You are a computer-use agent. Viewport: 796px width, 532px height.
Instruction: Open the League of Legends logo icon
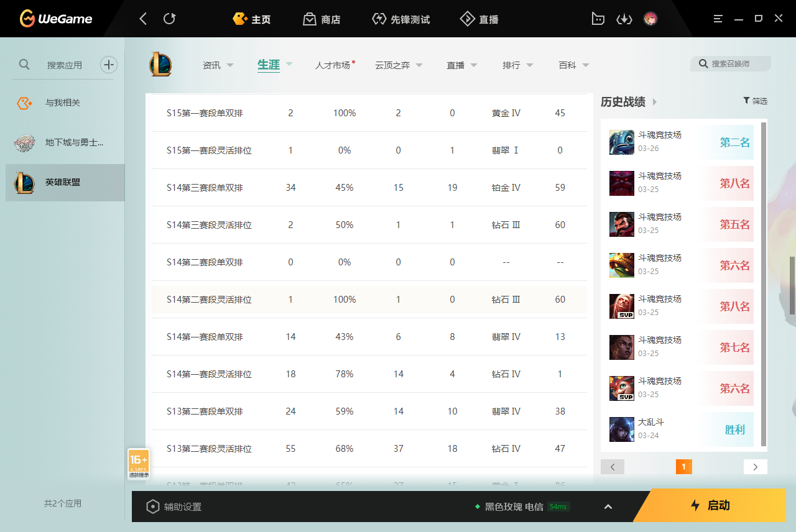[x=160, y=65]
